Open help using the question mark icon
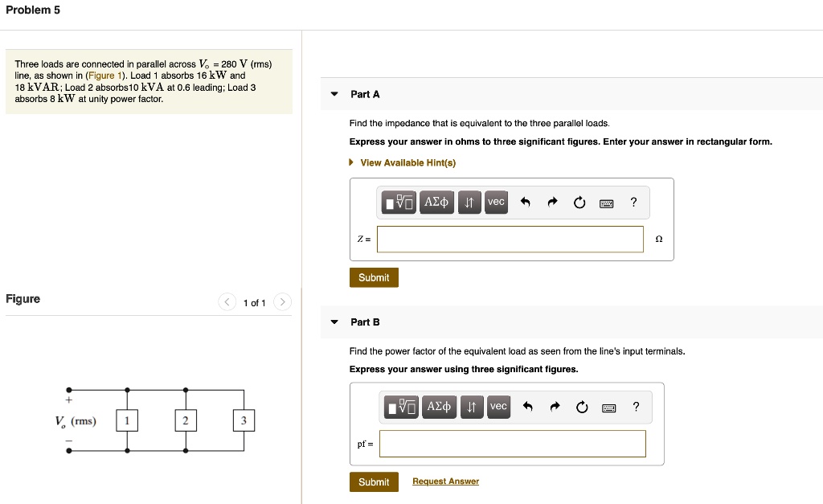 [x=633, y=202]
